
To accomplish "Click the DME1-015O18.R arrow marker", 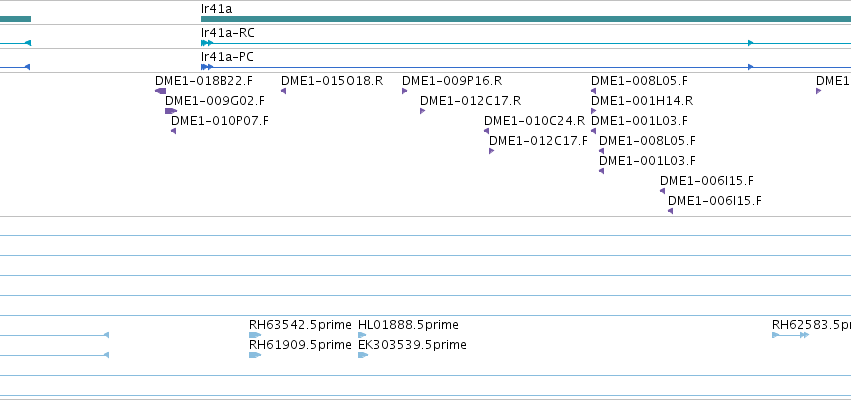I will (283, 91).
